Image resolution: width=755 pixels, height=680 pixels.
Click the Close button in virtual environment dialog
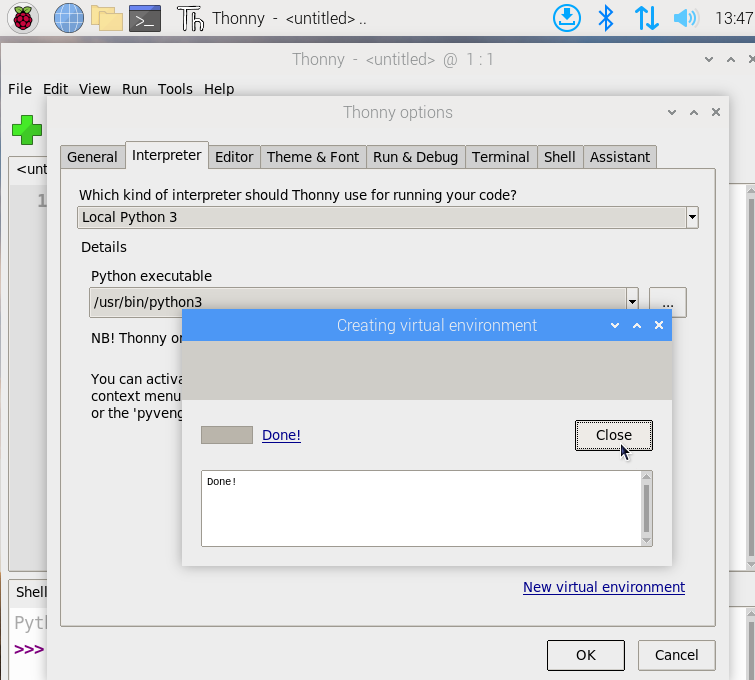pos(613,435)
